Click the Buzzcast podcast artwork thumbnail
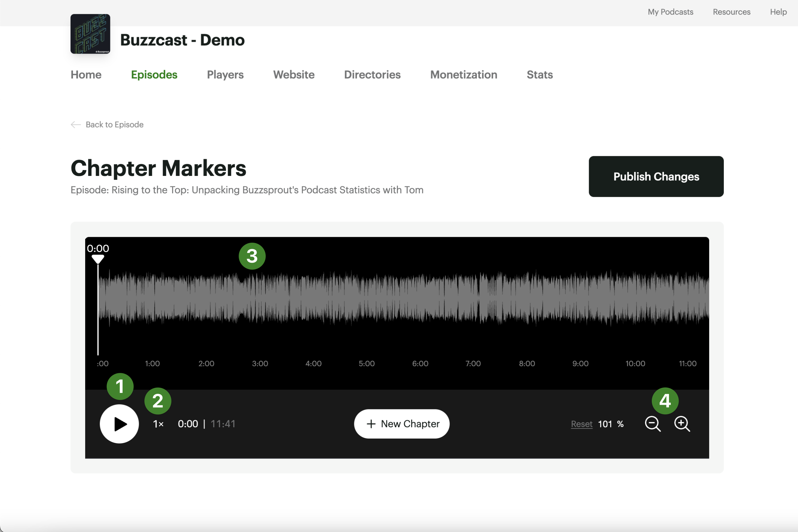This screenshot has width=798, height=532. pos(90,34)
